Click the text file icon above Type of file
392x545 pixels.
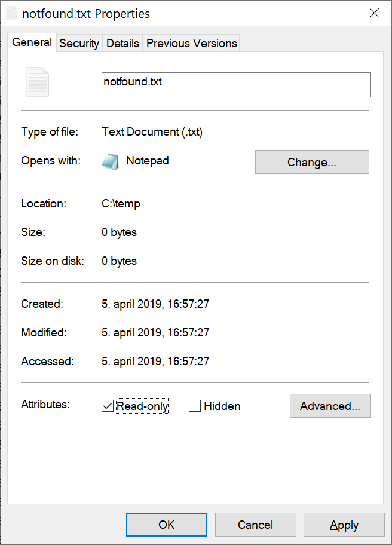tap(37, 82)
